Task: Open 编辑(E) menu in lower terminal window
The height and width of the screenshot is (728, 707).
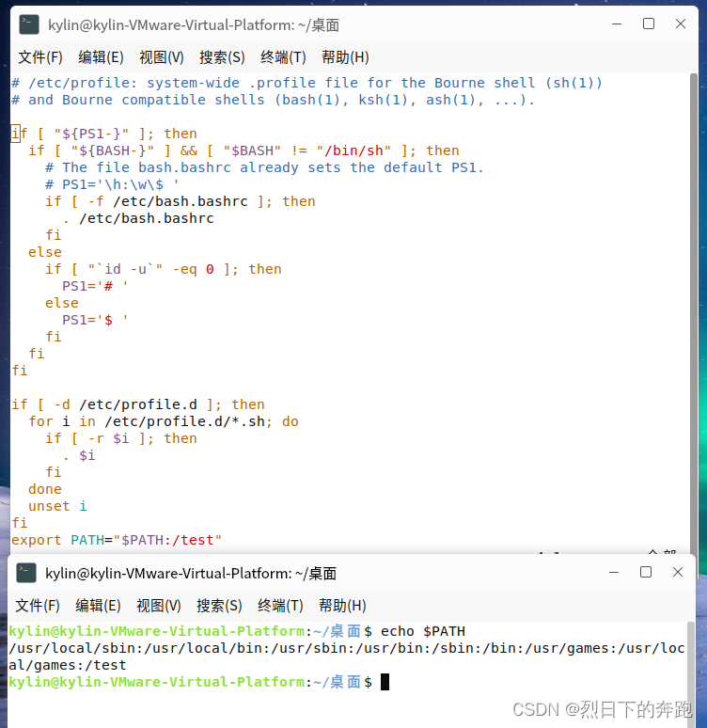Action: point(98,606)
